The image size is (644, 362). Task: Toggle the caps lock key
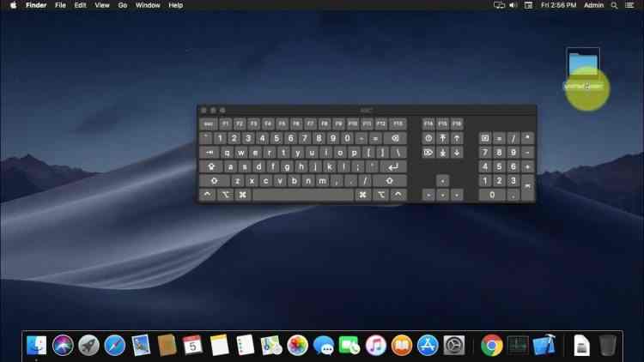(x=211, y=166)
